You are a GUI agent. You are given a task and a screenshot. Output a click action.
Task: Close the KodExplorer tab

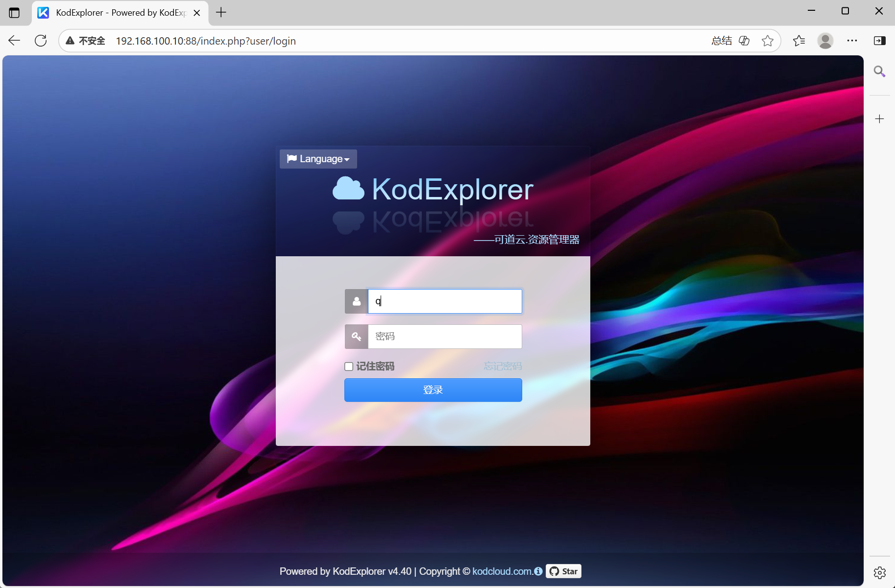(197, 13)
